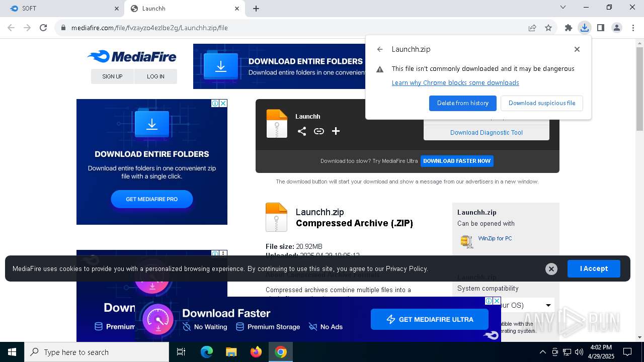Click the AdChoices icon on the sidebar ad
This screenshot has width=644, height=362.
click(x=215, y=103)
